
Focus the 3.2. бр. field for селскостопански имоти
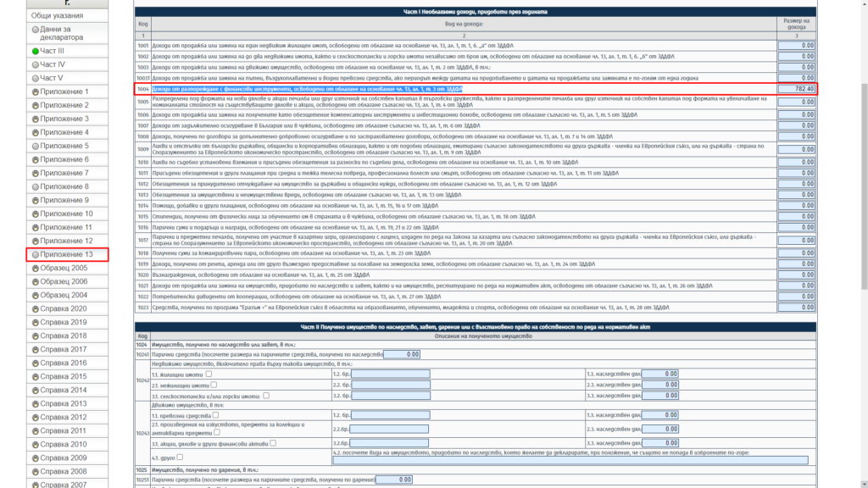390,396
